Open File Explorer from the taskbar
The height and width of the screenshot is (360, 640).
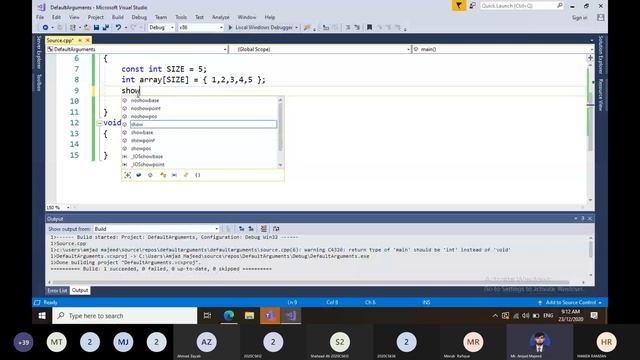coord(249,316)
